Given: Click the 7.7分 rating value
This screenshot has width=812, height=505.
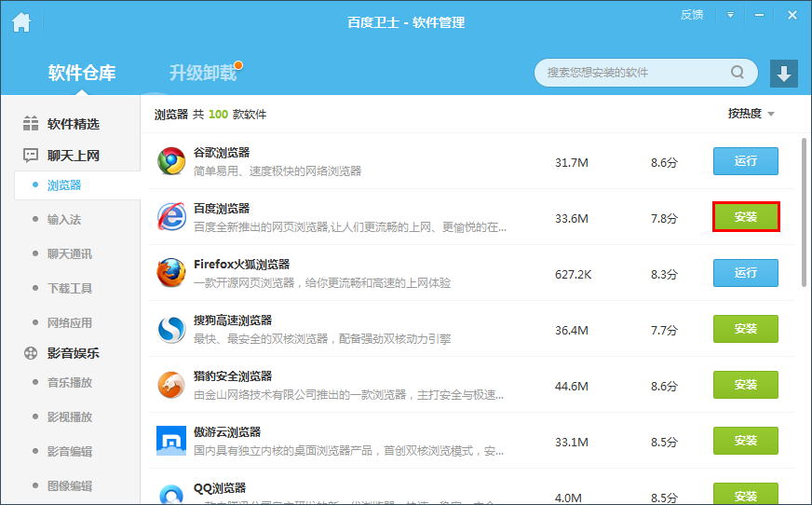Looking at the screenshot, I should [x=665, y=331].
